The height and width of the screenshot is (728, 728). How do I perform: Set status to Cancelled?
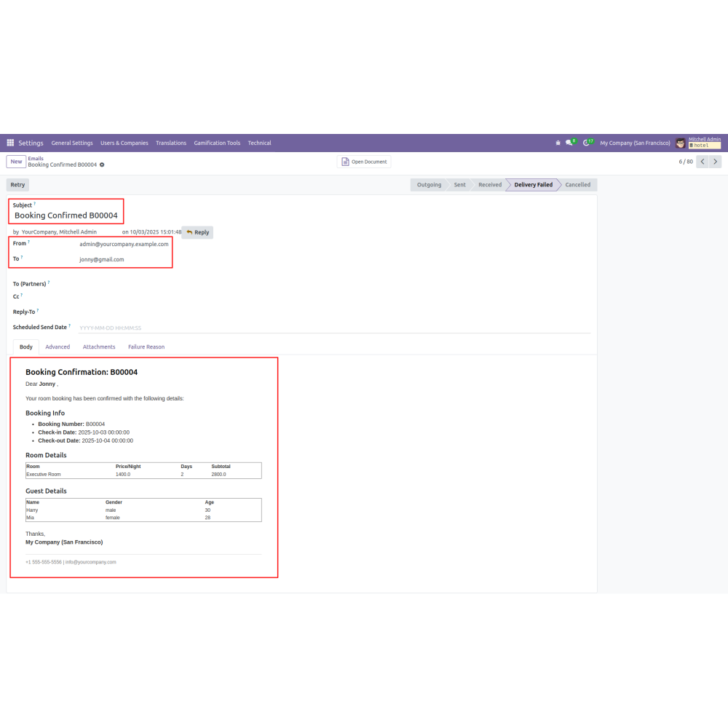coord(578,185)
